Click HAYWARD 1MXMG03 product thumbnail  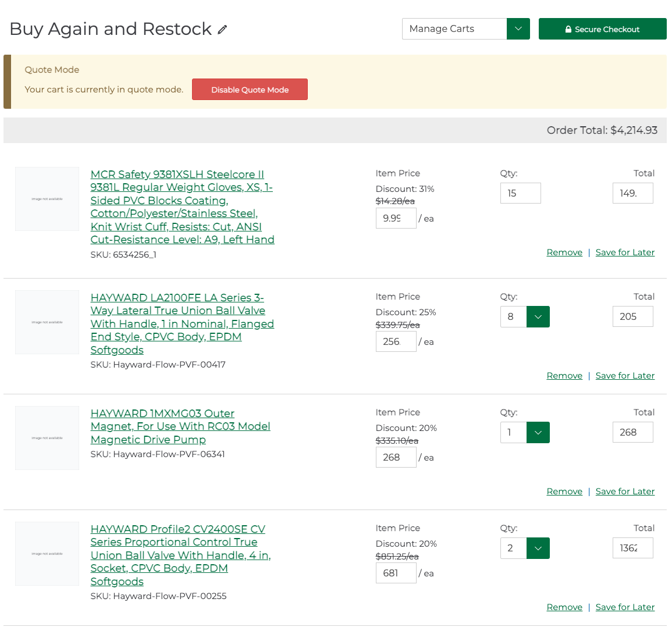pyautogui.click(x=47, y=438)
